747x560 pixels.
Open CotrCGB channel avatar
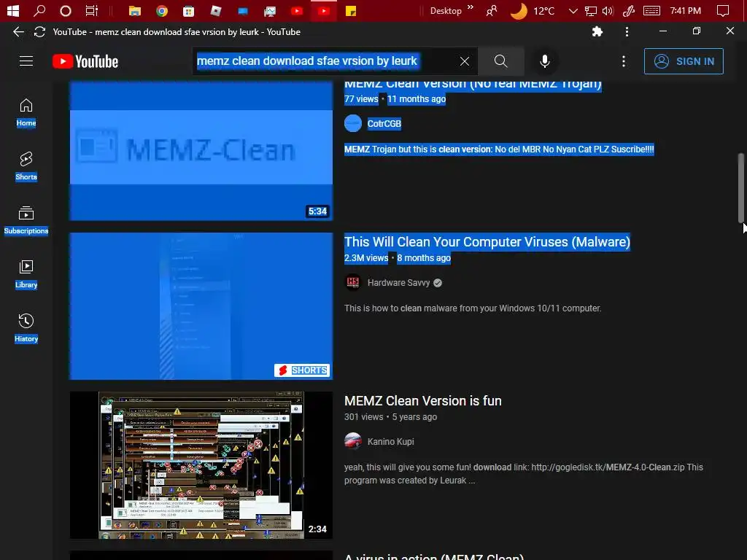point(353,124)
